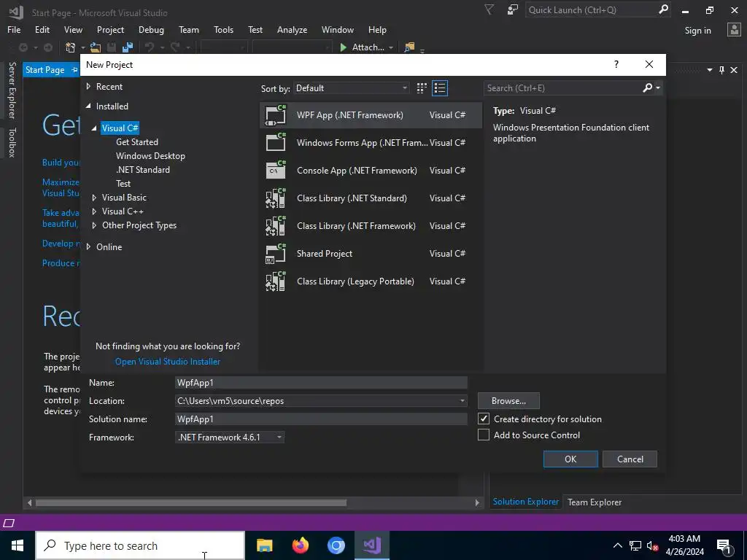Click the Class Library (.NET Standard) icon
Screen dimensions: 747x560
point(276,198)
